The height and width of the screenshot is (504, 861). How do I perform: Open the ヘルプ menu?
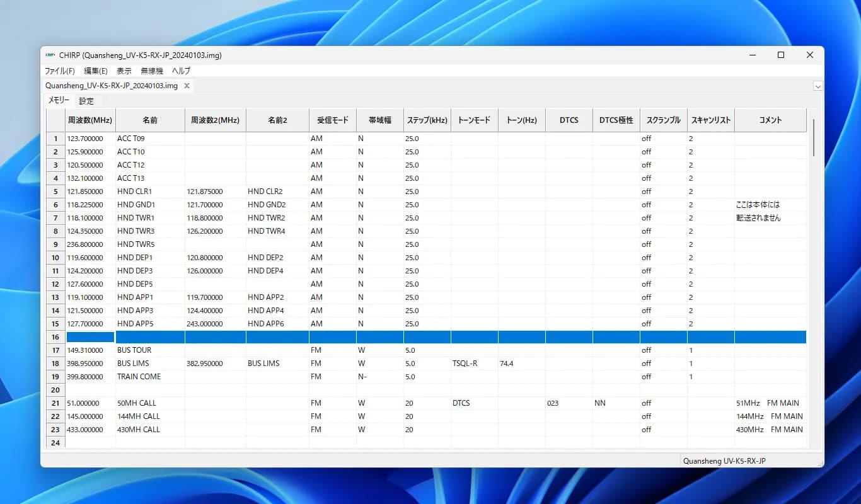[181, 71]
